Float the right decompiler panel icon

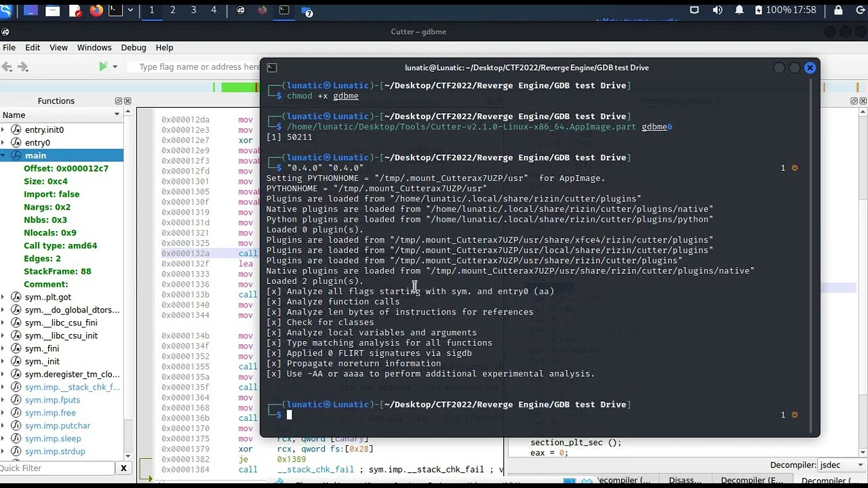point(854,101)
